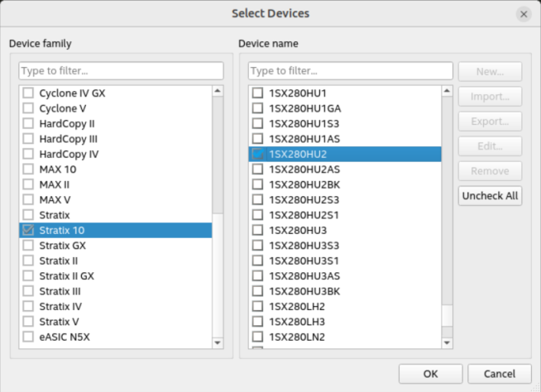The width and height of the screenshot is (541, 392).
Task: Select the 1SX280HU2BK device entry
Action: (304, 184)
